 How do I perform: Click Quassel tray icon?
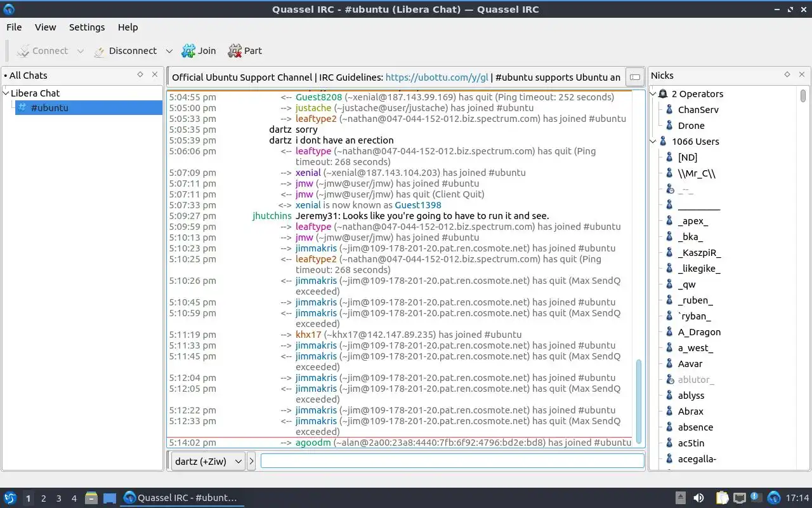(x=774, y=498)
